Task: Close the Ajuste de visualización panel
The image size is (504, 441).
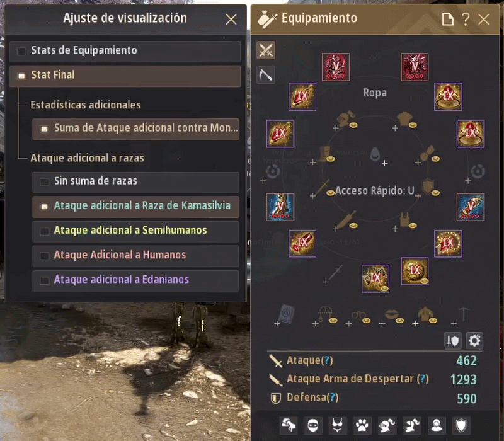Action: click(231, 20)
